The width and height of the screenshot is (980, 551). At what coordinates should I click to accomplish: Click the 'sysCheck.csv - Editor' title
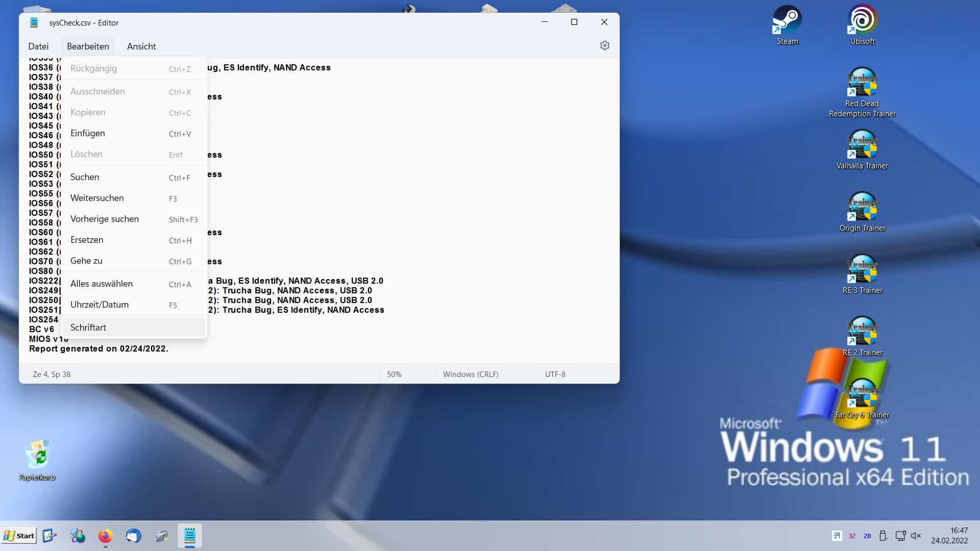(84, 23)
